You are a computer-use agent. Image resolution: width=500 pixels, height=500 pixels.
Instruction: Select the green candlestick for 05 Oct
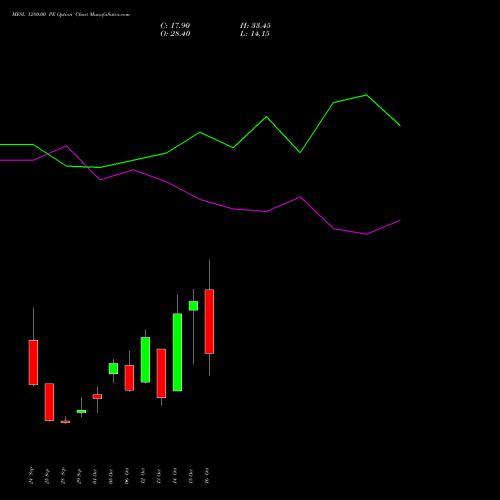coord(113,368)
